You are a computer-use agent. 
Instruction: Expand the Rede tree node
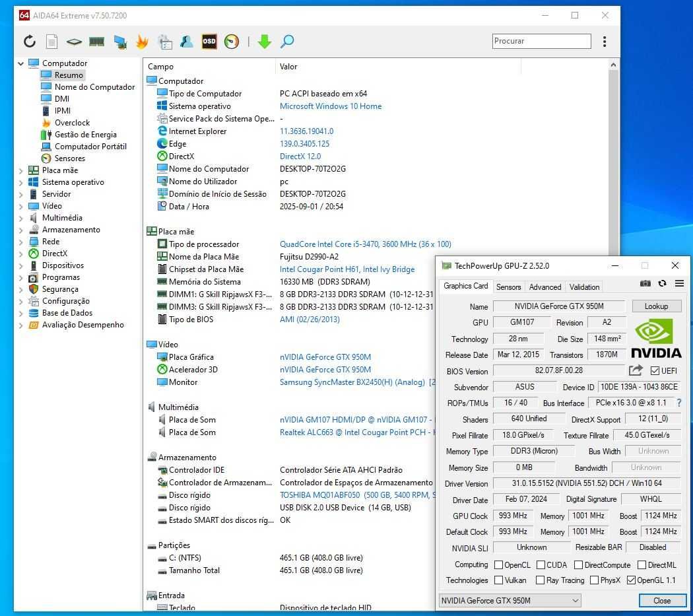coord(20,242)
